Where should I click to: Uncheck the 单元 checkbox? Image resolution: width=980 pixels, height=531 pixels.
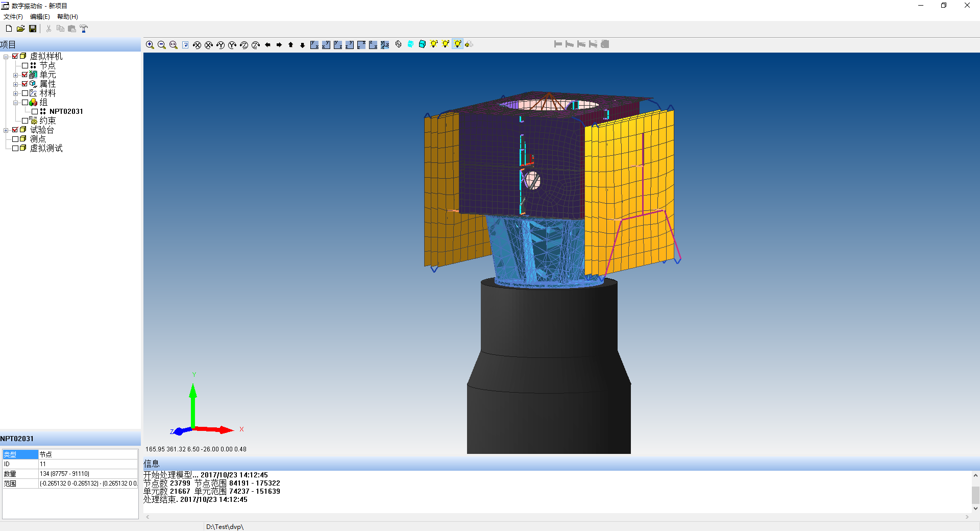coord(25,75)
